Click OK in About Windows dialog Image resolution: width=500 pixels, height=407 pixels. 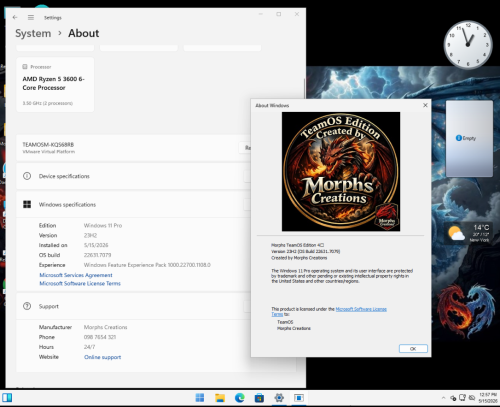413,348
